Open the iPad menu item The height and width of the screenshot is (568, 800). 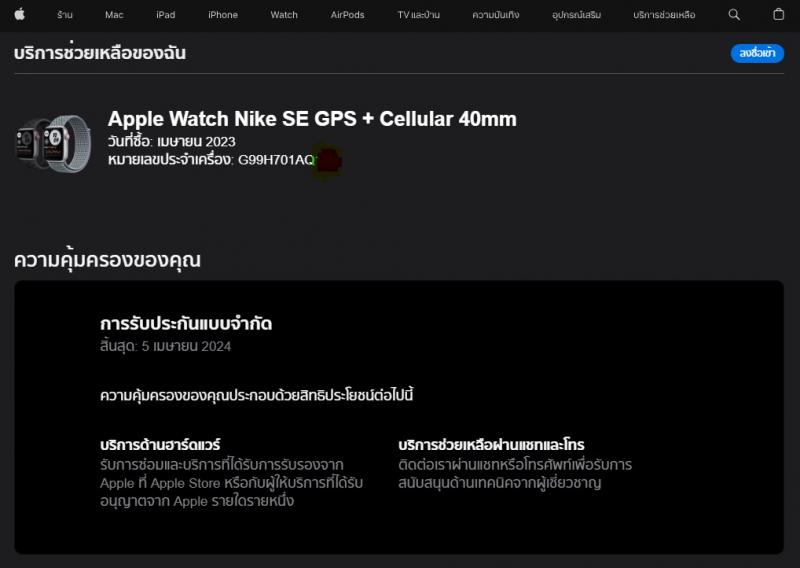coord(166,15)
